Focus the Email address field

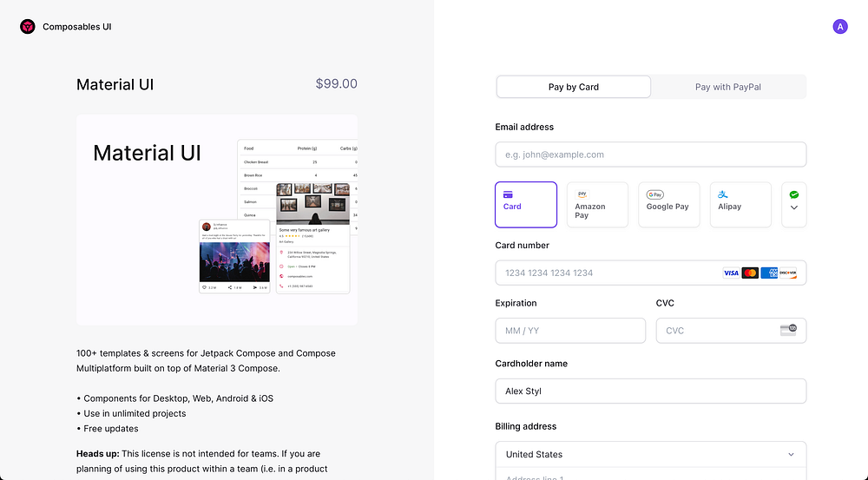point(651,155)
